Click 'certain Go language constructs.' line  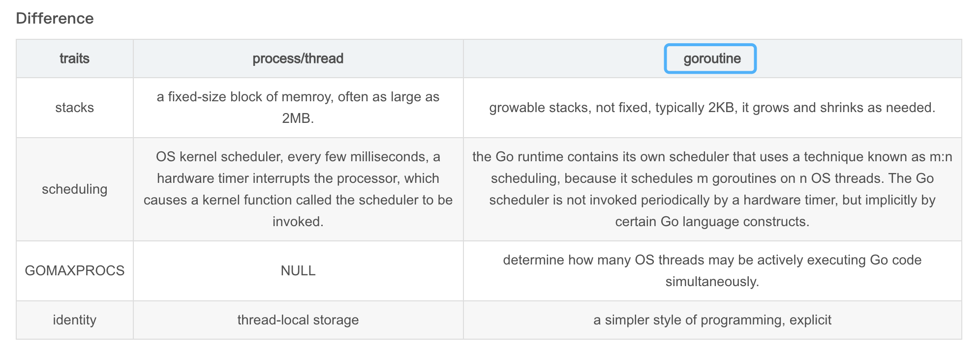click(712, 222)
